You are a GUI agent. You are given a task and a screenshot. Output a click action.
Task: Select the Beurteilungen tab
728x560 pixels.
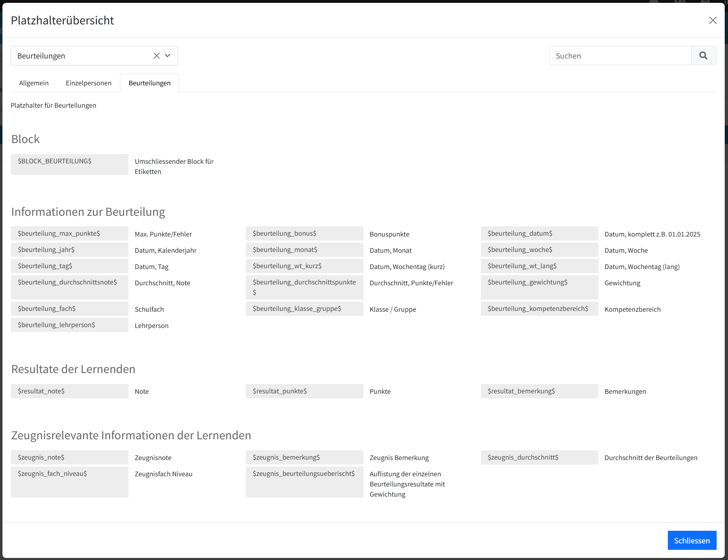[x=150, y=83]
